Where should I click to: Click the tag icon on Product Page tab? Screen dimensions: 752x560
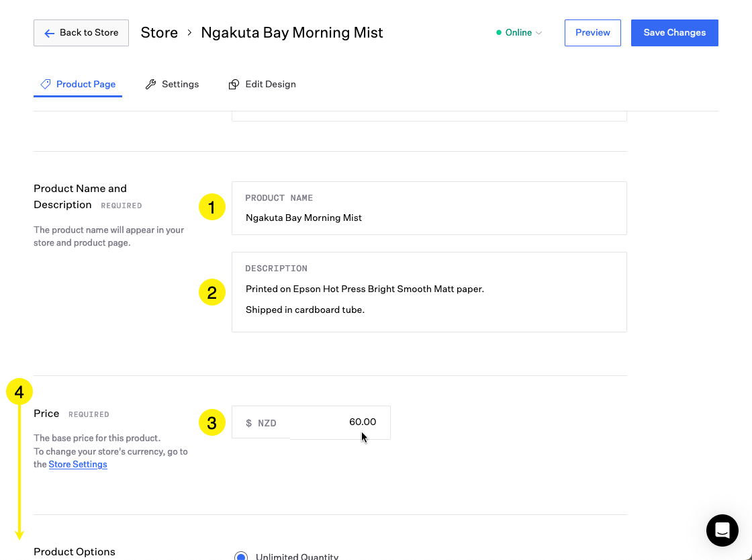click(46, 84)
